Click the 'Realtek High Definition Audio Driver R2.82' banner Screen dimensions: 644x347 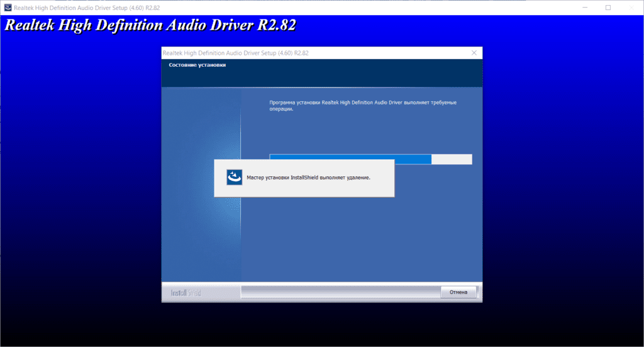tap(150, 25)
